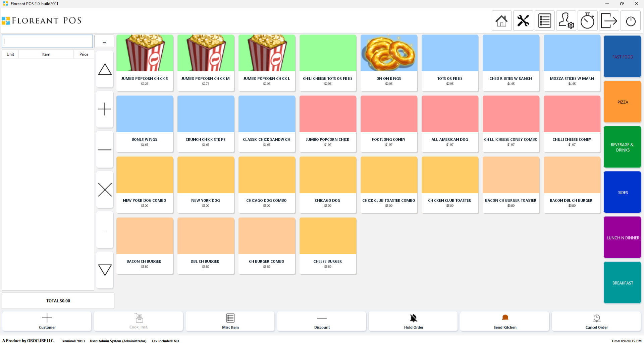Screen dimensions: 644x344
Task: Click the item search input field
Action: [x=47, y=42]
